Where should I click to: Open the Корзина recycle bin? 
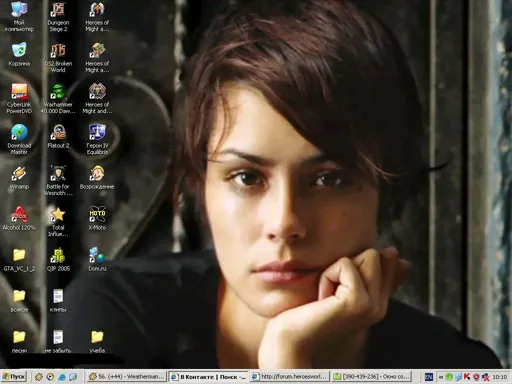pyautogui.click(x=19, y=54)
